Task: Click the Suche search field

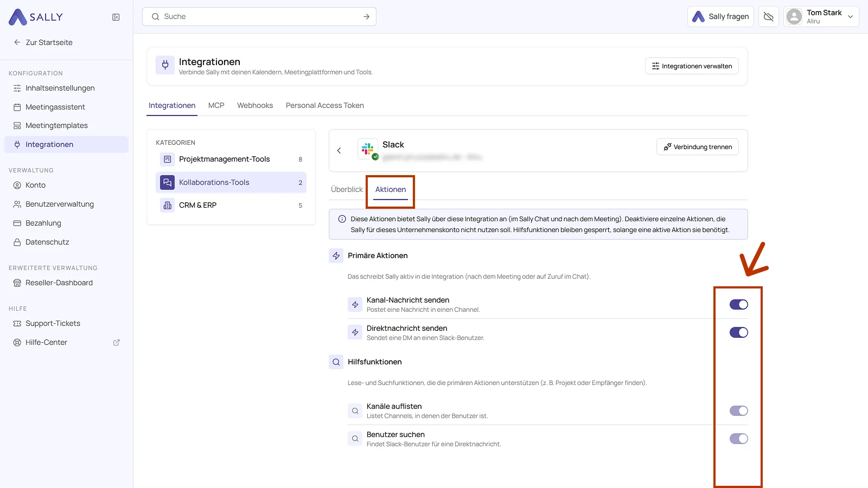Action: (259, 17)
